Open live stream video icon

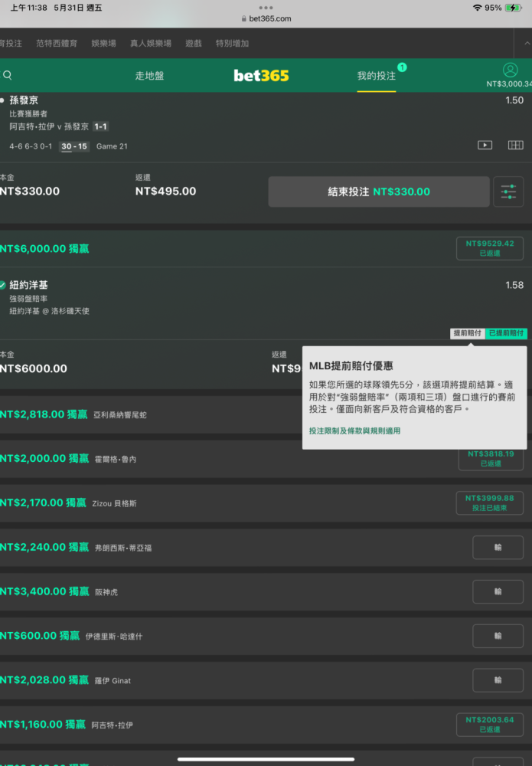tap(485, 145)
